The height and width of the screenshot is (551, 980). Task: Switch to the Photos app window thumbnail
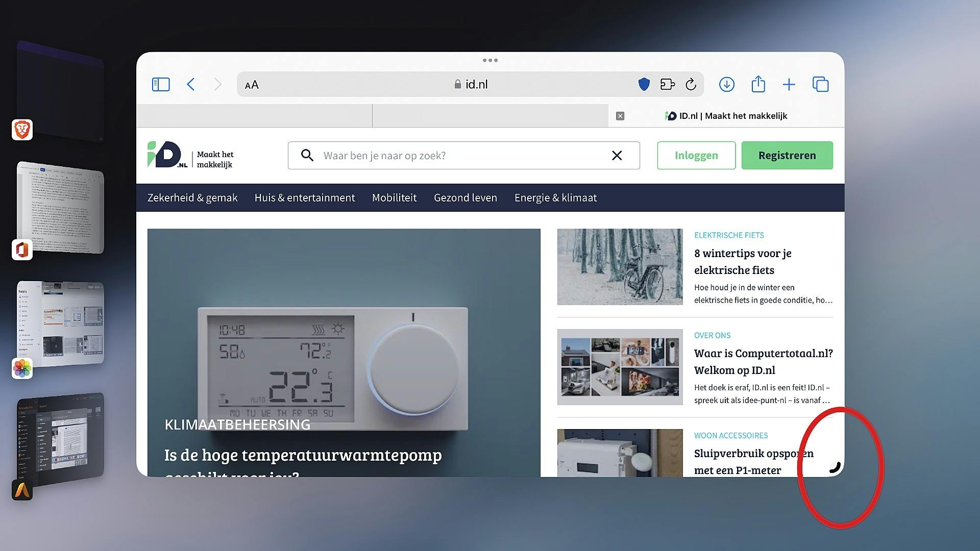coord(61,322)
